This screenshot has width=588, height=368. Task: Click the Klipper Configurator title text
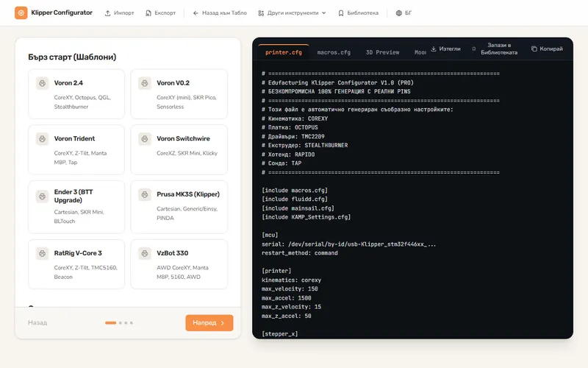pos(62,13)
